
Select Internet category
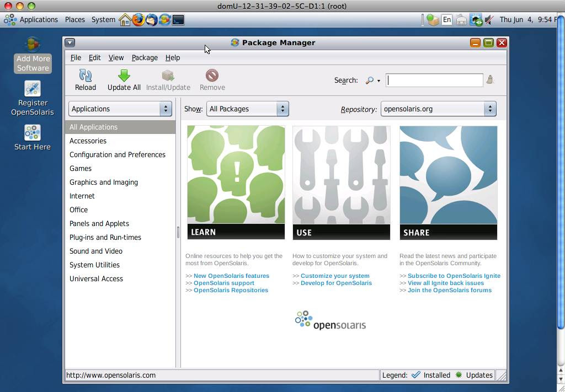[120, 196]
